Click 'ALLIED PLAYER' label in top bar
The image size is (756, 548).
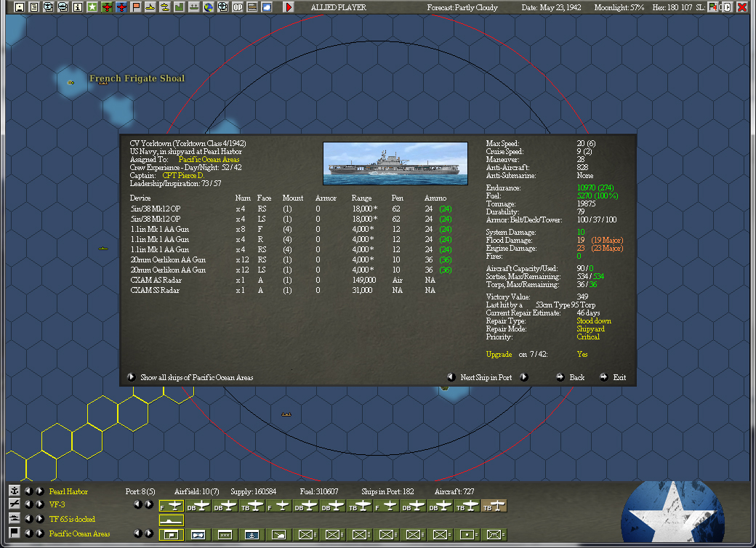pyautogui.click(x=339, y=7)
